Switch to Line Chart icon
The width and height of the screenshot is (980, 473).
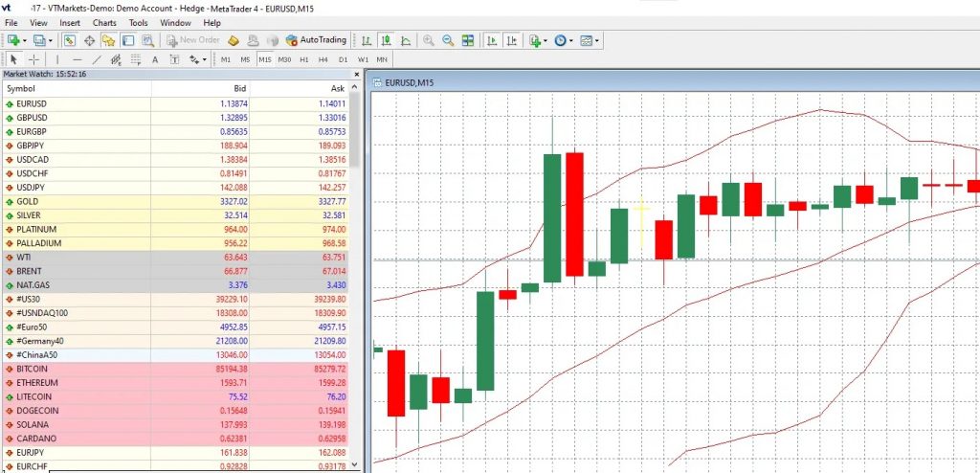click(x=406, y=40)
